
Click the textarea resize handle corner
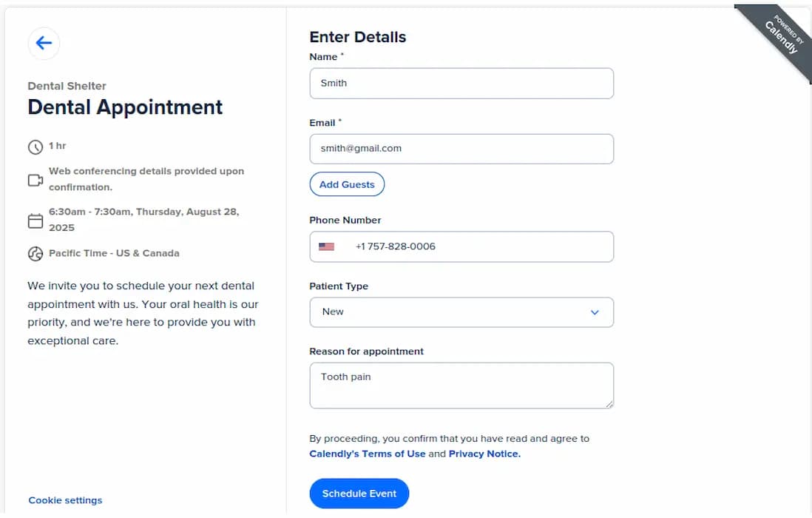click(609, 404)
